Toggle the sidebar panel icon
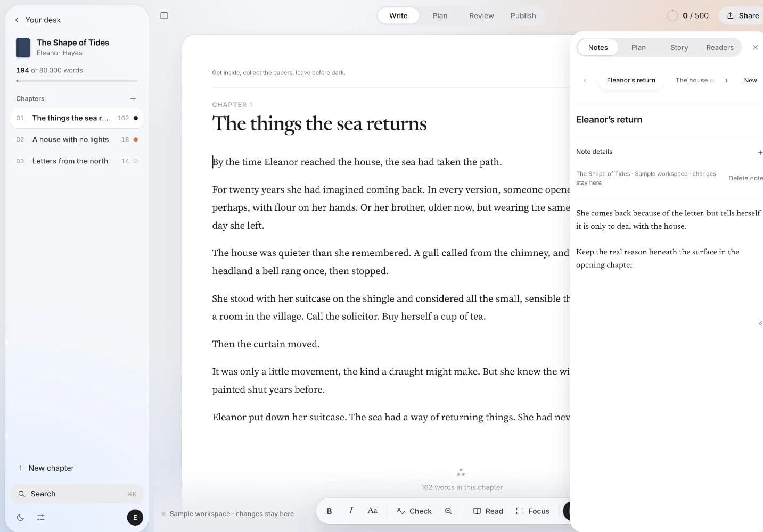Screen dimensions: 763x532 pyautogui.click(x=164, y=16)
